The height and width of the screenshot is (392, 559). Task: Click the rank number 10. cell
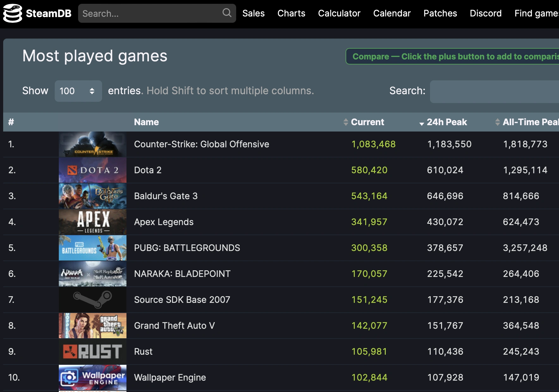(14, 377)
